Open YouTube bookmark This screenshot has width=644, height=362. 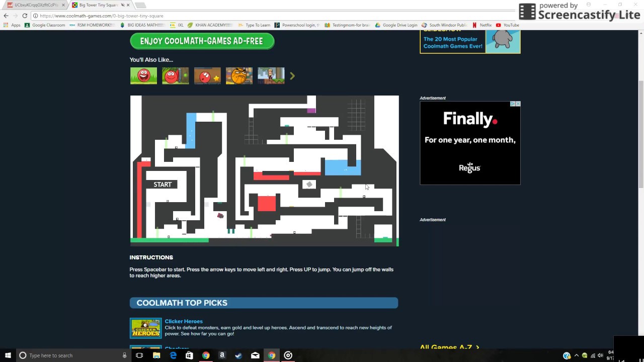click(x=507, y=25)
